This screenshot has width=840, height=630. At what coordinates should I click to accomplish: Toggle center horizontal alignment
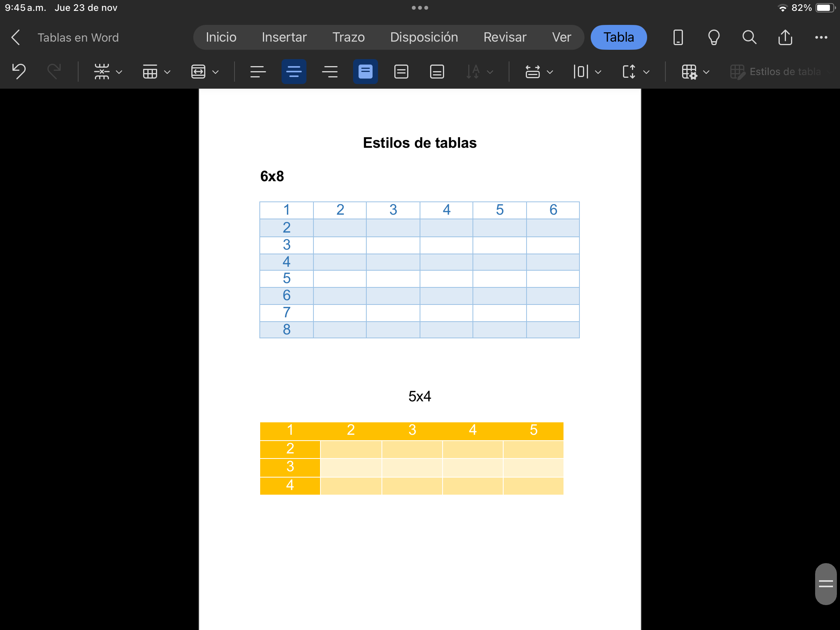click(x=294, y=72)
